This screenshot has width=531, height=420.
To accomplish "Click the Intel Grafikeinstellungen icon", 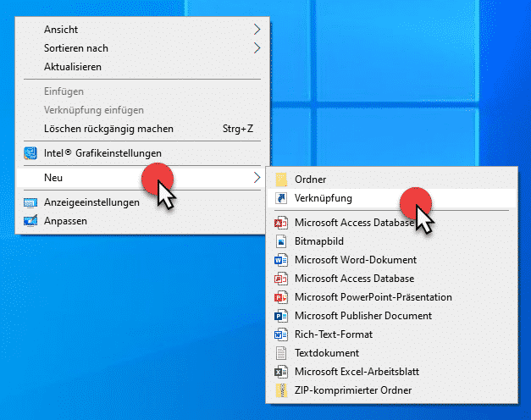I will click(x=30, y=153).
